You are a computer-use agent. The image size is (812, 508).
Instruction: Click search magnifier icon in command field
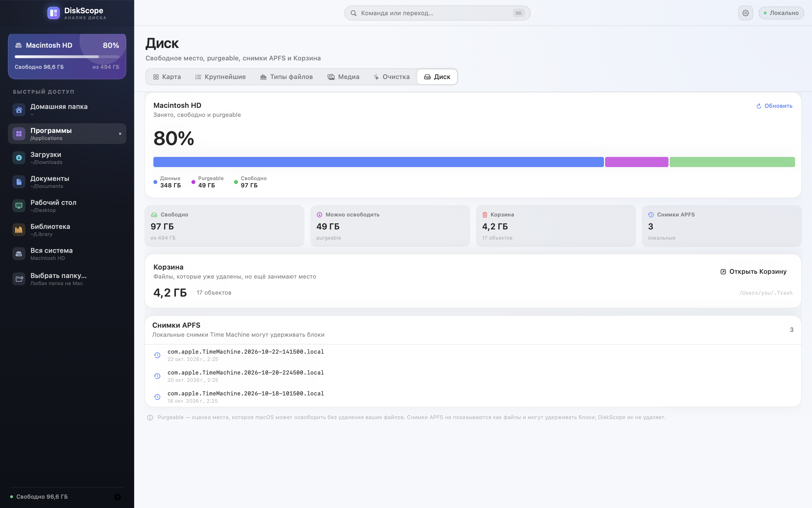(x=353, y=13)
